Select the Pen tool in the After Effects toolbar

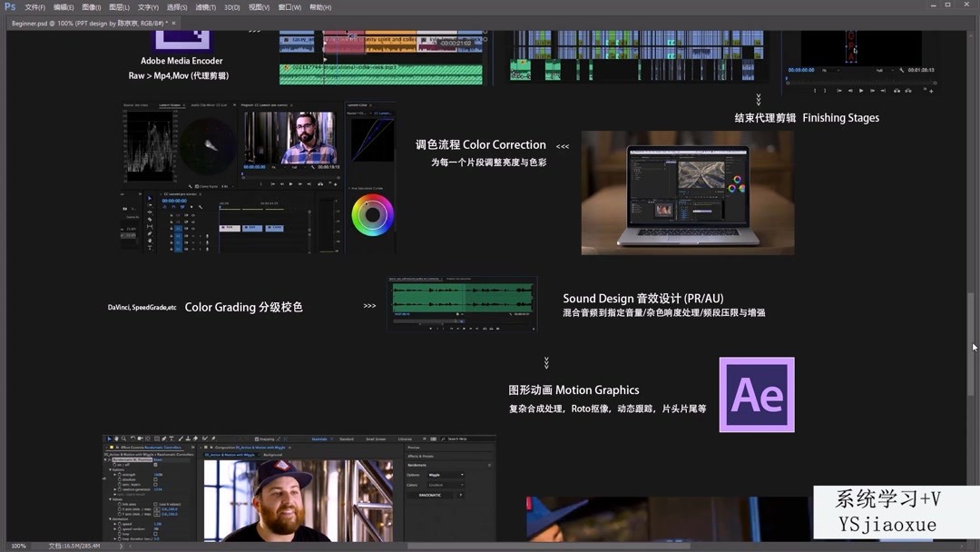pos(164,439)
